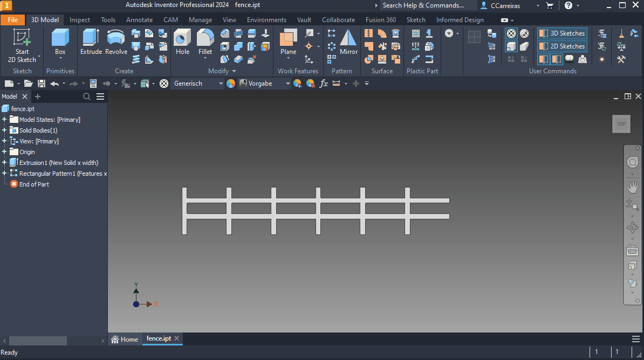This screenshot has width=644, height=360.
Task: Click the color wheel appearance swatch
Action: coord(231,83)
